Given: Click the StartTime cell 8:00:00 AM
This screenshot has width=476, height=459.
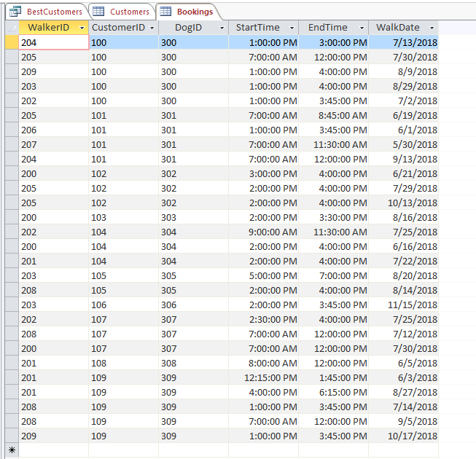Looking at the screenshot, I should [263, 363].
